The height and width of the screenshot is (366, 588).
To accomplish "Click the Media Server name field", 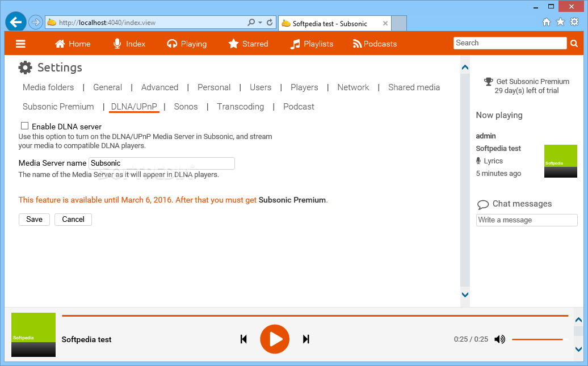I will click(x=162, y=163).
